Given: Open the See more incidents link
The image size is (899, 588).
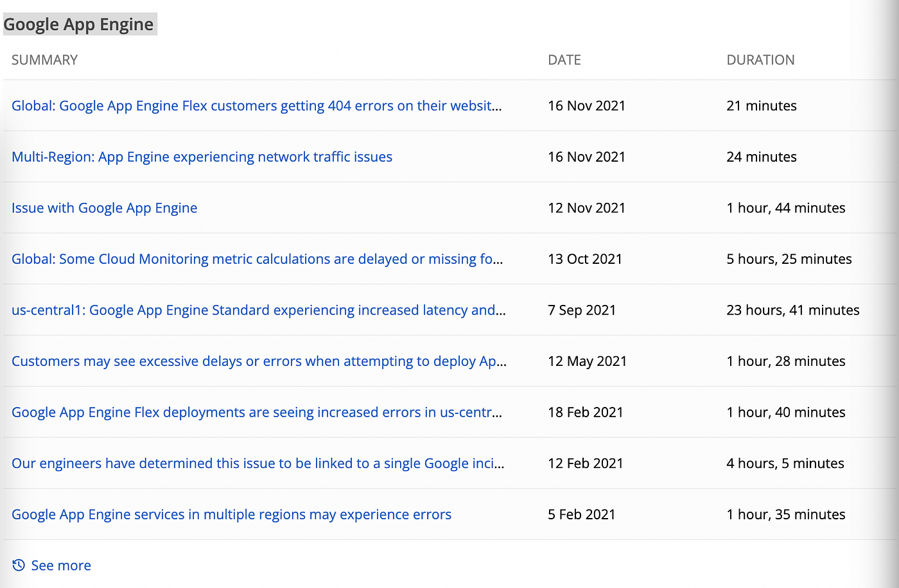Looking at the screenshot, I should (x=61, y=566).
